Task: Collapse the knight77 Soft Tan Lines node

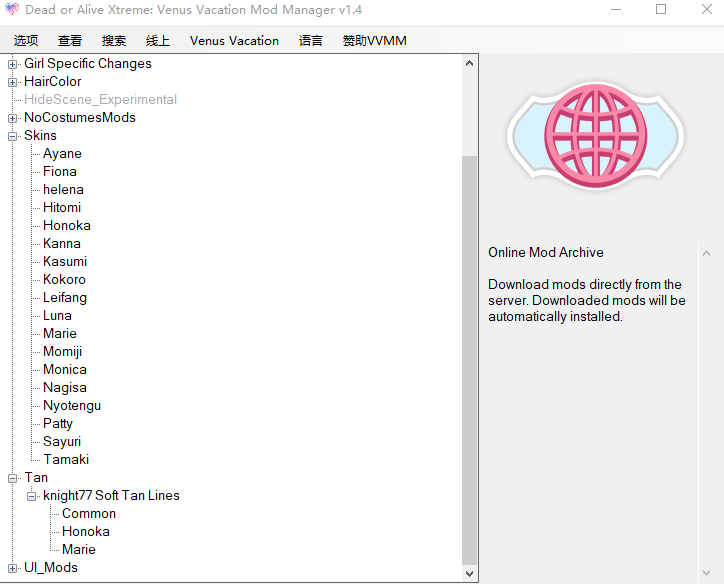Action: click(x=32, y=496)
